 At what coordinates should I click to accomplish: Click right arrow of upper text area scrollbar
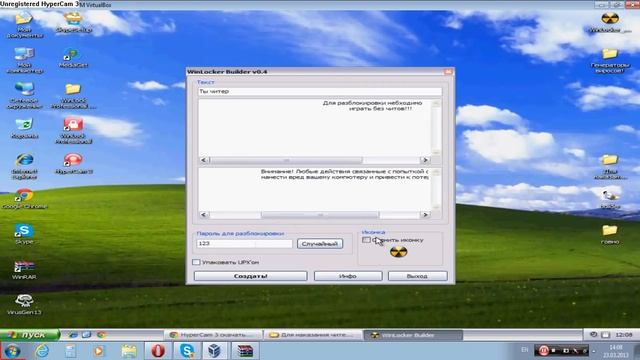[x=425, y=160]
